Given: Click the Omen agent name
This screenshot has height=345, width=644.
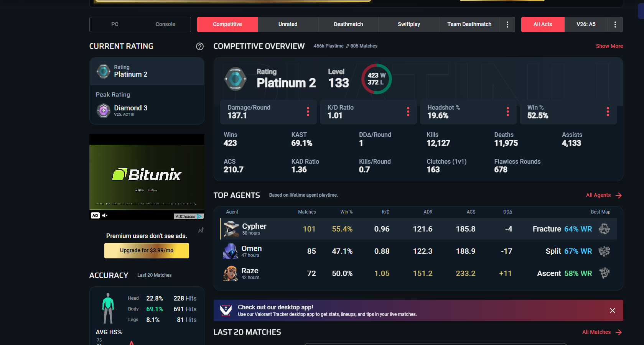Looking at the screenshot, I should [252, 248].
